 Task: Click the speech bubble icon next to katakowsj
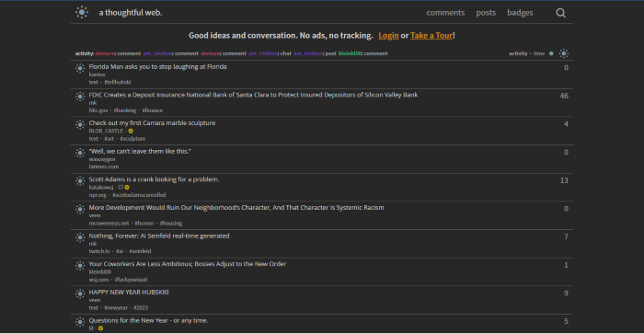click(121, 188)
